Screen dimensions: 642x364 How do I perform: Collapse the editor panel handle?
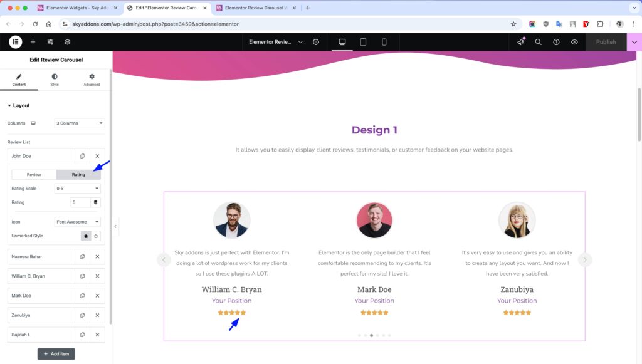click(x=115, y=226)
